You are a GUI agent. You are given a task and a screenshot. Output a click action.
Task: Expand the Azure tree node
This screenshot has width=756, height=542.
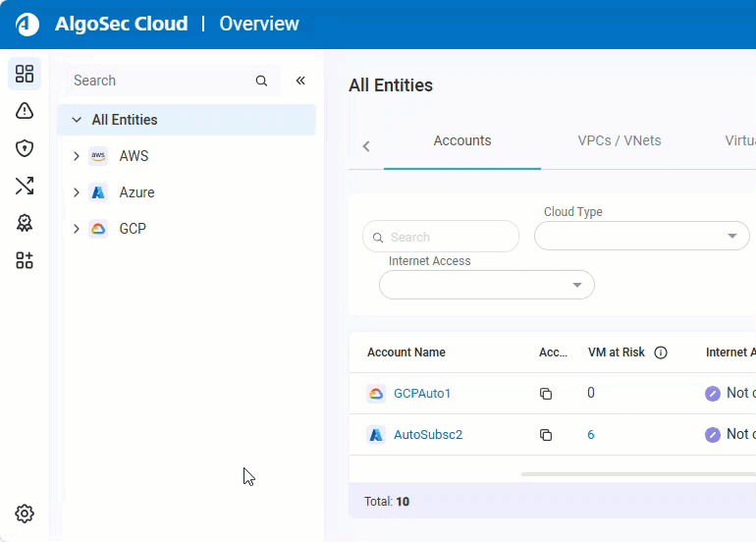pyautogui.click(x=77, y=192)
